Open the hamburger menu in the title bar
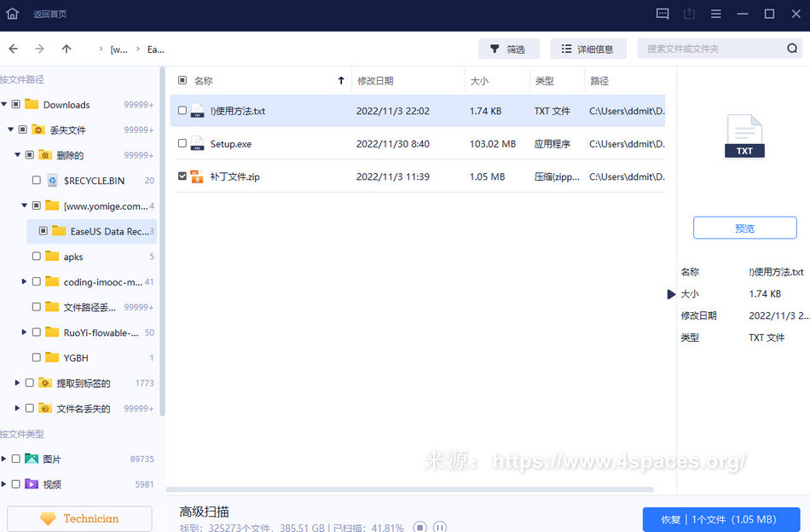This screenshot has height=532, width=810. tap(716, 14)
